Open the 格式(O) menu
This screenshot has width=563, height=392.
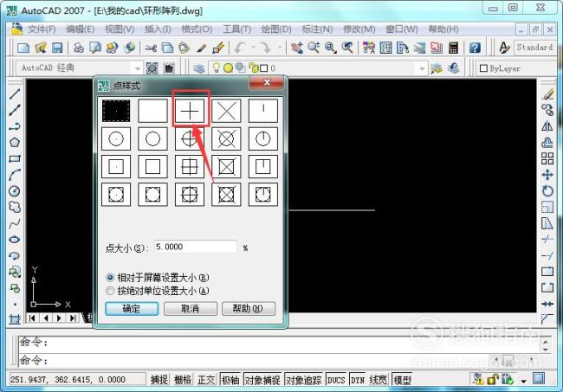[197, 29]
